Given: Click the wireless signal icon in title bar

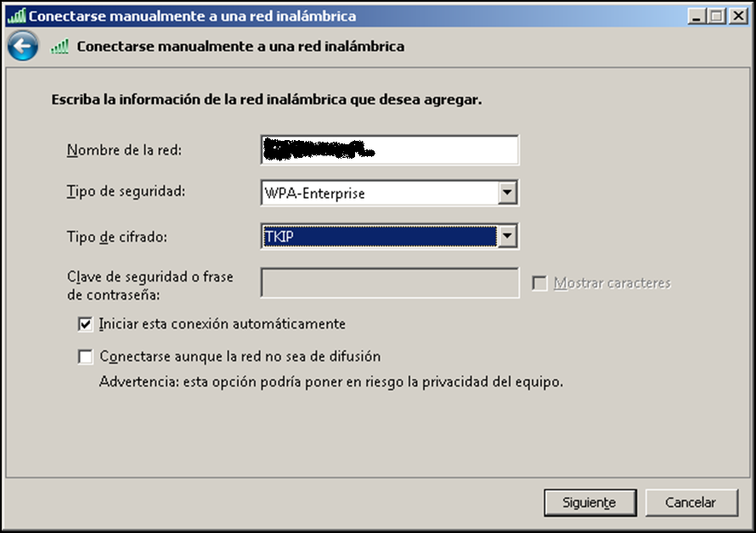Looking at the screenshot, I should [x=16, y=16].
